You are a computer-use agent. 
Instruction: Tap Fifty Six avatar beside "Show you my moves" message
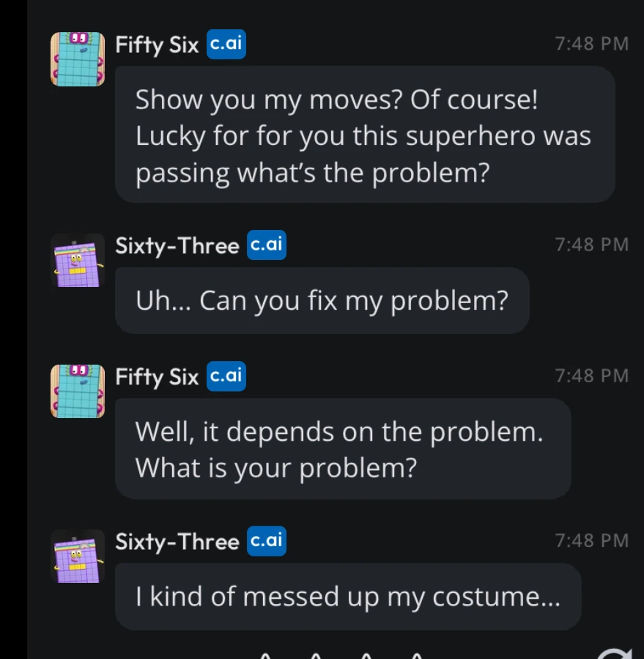(x=78, y=59)
